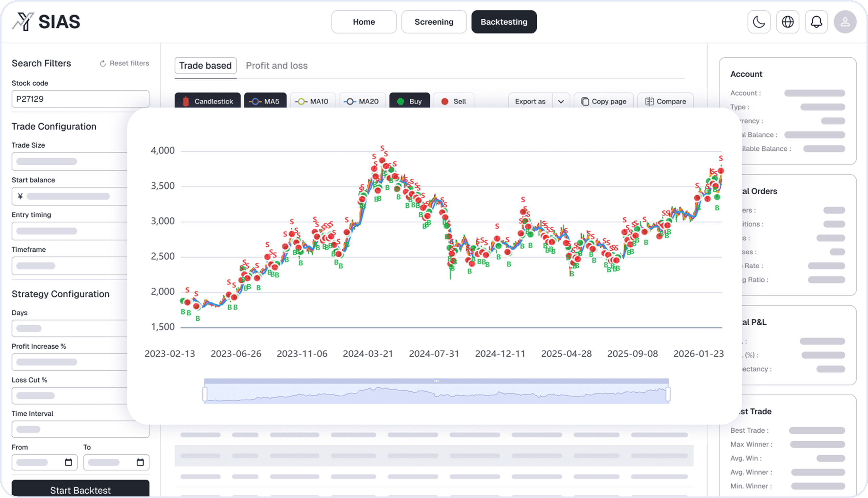Open the To date calendar icon
868x498 pixels.
[x=140, y=462]
